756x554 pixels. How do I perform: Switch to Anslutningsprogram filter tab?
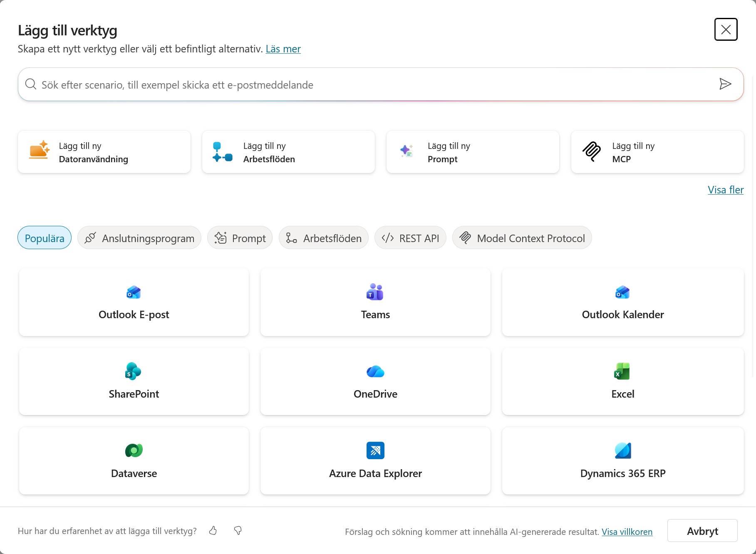click(139, 238)
